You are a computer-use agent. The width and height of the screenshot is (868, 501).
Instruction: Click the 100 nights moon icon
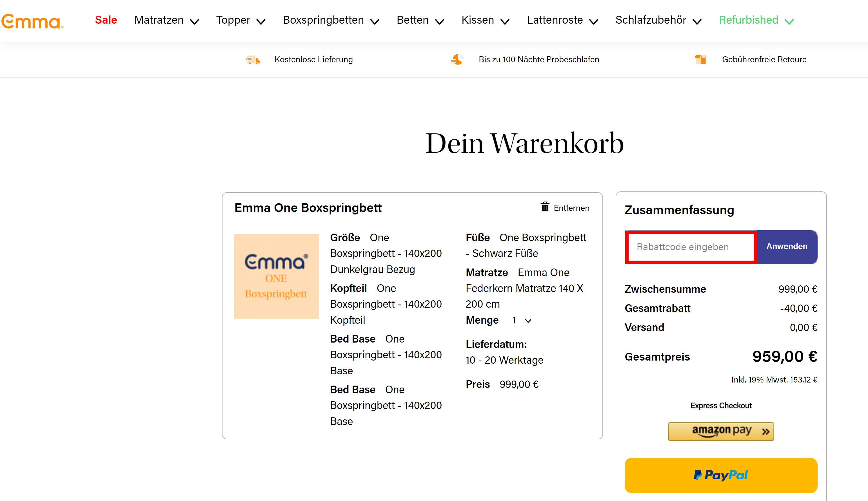tap(457, 59)
